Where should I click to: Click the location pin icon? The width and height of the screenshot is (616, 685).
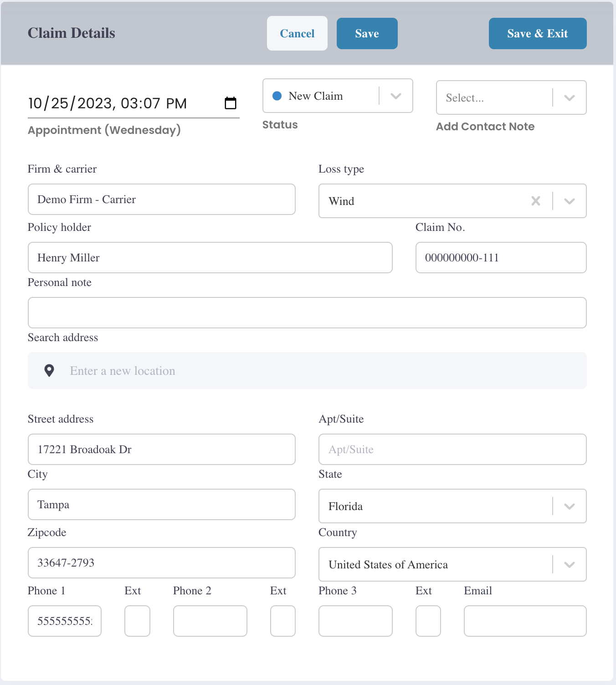click(x=49, y=371)
